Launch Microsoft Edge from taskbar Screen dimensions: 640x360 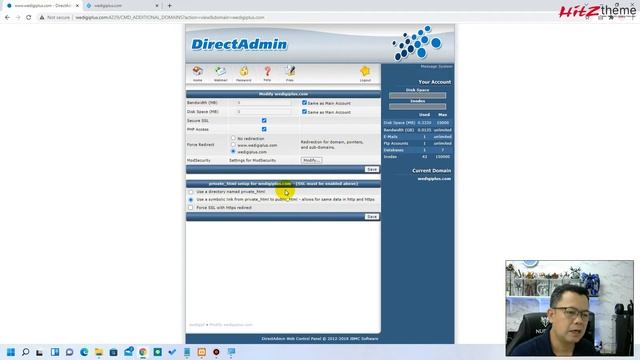coord(84,352)
